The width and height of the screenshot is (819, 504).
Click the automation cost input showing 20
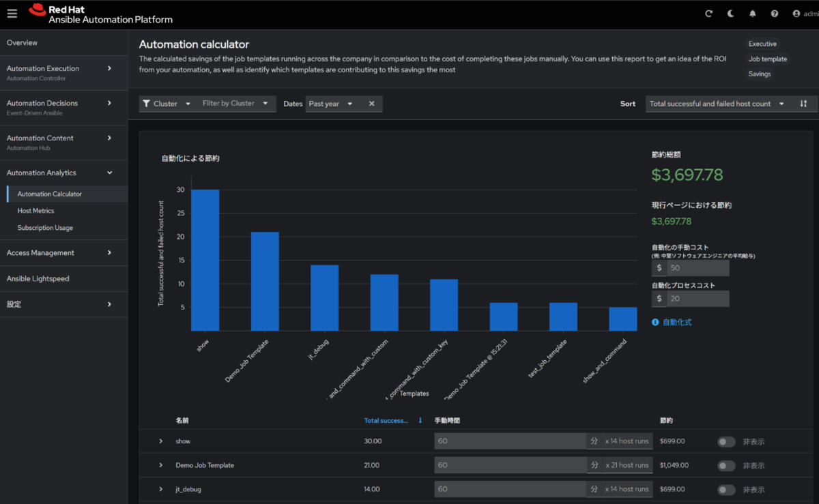click(x=698, y=299)
